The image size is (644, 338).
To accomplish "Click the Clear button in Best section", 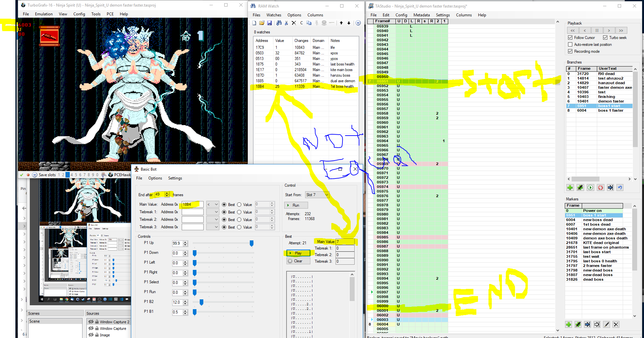I will (298, 261).
